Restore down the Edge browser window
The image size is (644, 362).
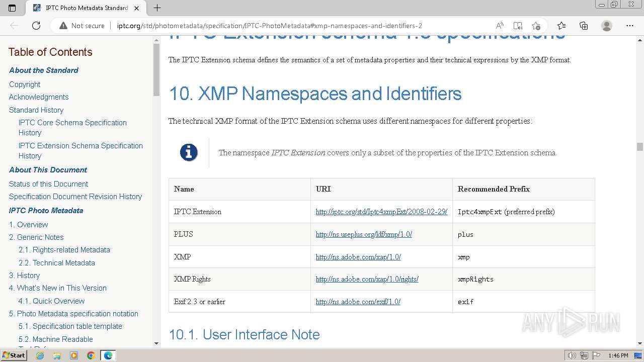[614, 5]
